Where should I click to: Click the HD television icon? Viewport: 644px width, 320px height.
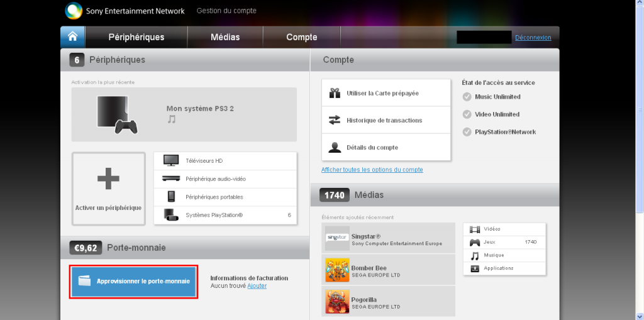point(171,160)
